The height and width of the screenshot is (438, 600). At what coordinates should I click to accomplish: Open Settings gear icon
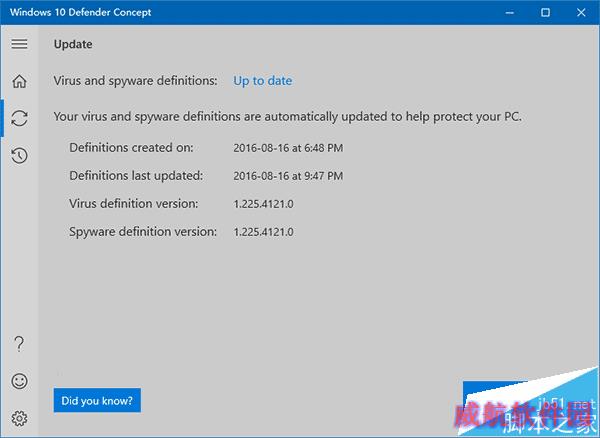19,418
